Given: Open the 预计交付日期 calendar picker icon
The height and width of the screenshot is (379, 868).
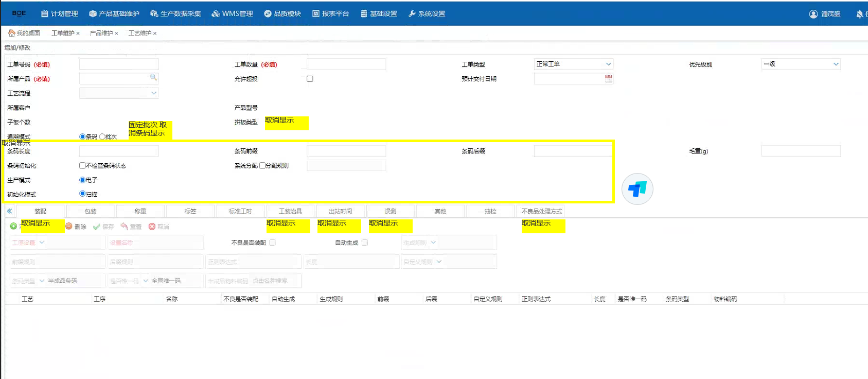Looking at the screenshot, I should 609,79.
